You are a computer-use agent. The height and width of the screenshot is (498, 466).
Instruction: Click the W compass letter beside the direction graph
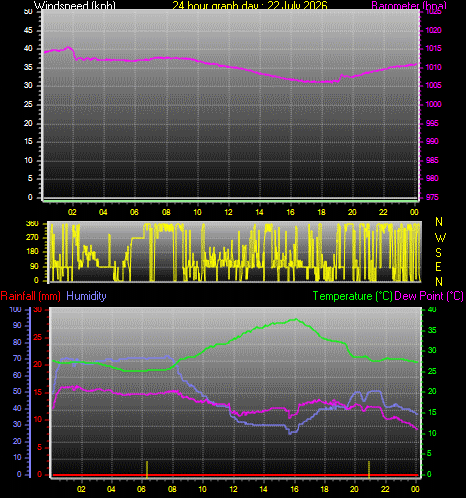coord(440,238)
